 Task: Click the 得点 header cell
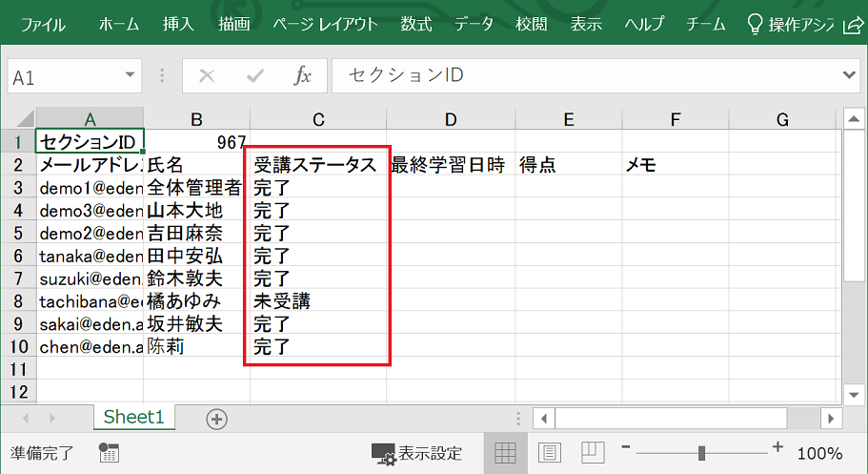pos(569,165)
